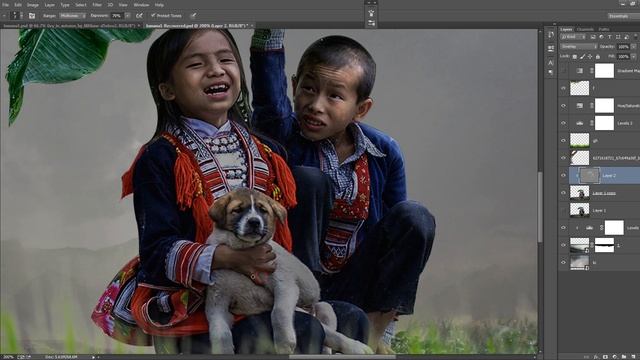Screen dimensions: 640x360
Task: Switch to the first document tab
Action: (x=69, y=26)
